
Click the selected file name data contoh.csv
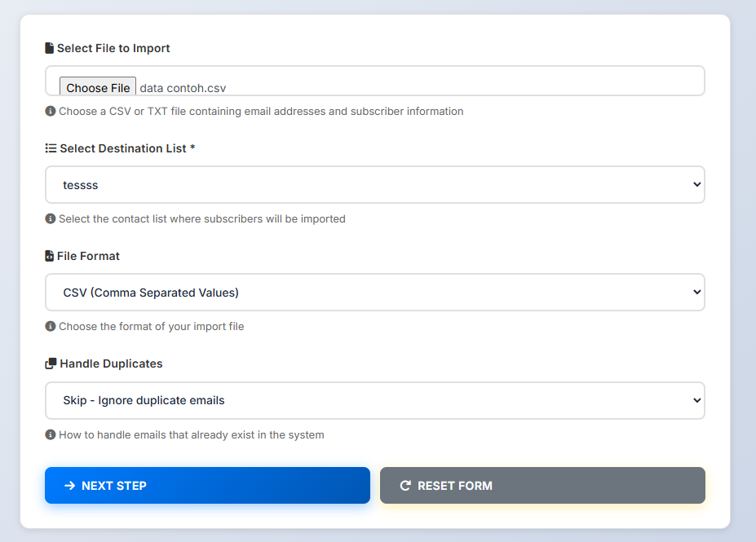point(183,88)
